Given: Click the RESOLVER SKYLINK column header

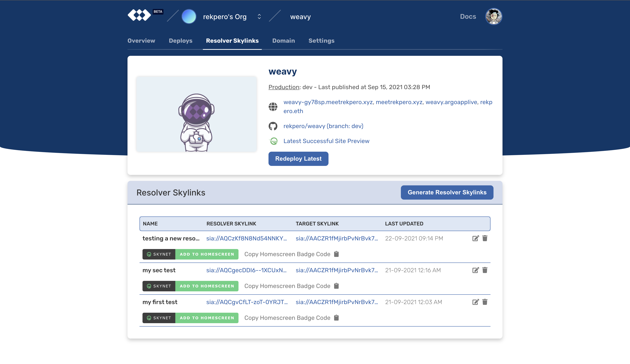Looking at the screenshot, I should tap(231, 224).
